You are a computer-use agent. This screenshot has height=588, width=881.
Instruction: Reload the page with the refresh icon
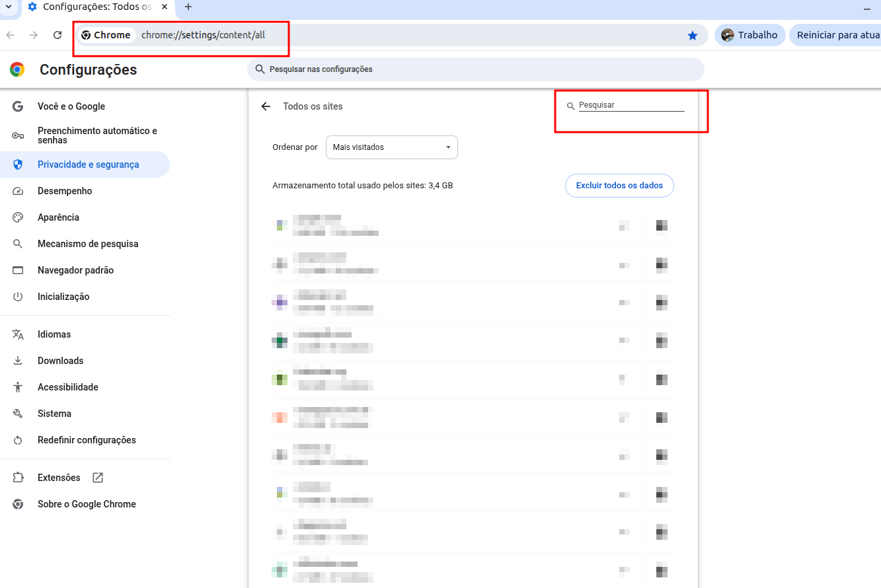57,35
